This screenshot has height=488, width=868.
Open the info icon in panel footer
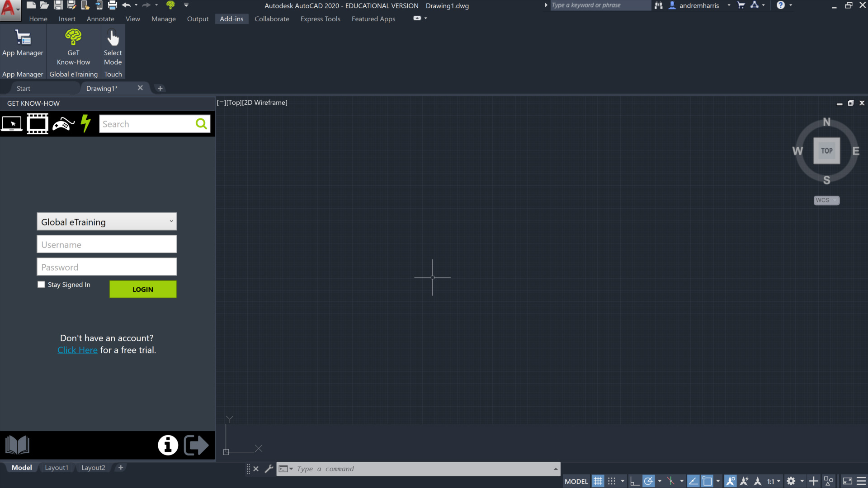point(168,446)
